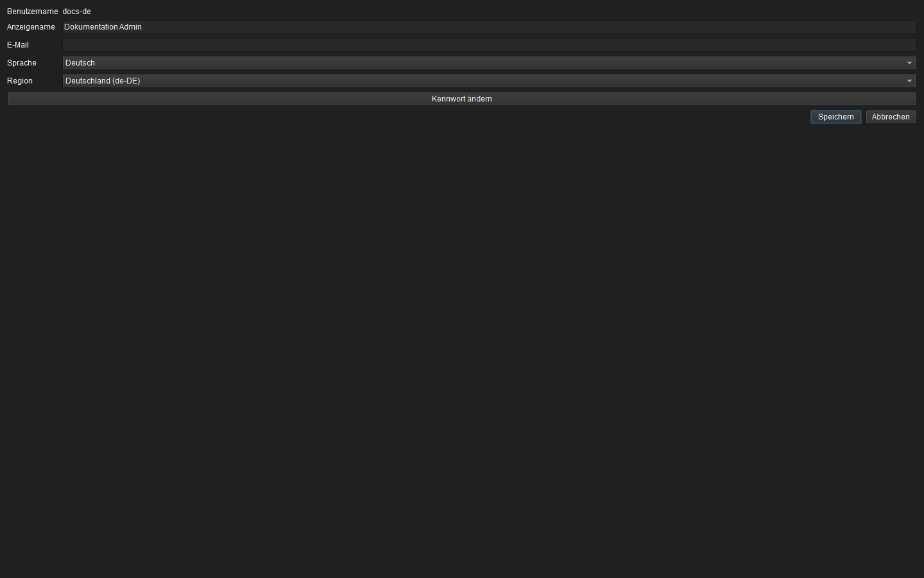Image resolution: width=924 pixels, height=578 pixels.
Task: Click the Sprache label
Action: pyautogui.click(x=22, y=63)
